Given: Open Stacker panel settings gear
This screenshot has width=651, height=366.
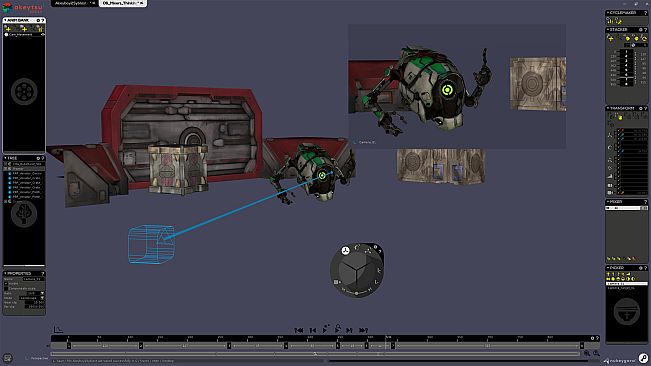Looking at the screenshot, I should [641, 29].
